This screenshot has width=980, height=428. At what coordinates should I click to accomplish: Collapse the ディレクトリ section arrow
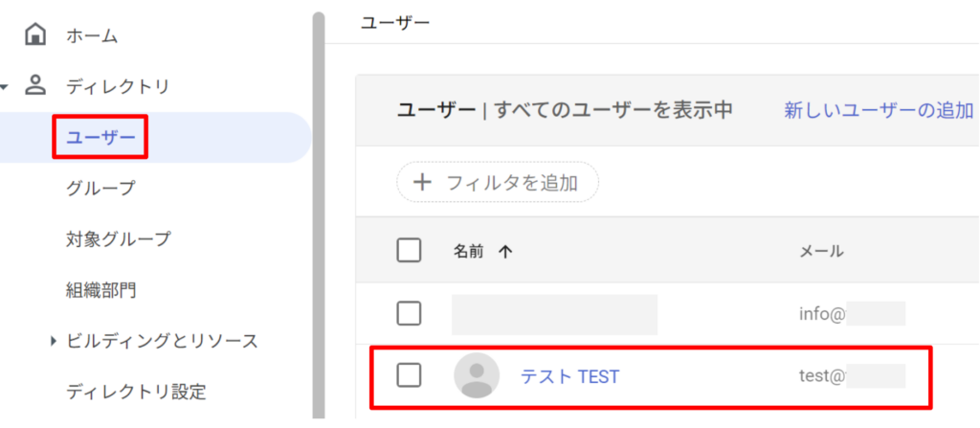coord(5,87)
